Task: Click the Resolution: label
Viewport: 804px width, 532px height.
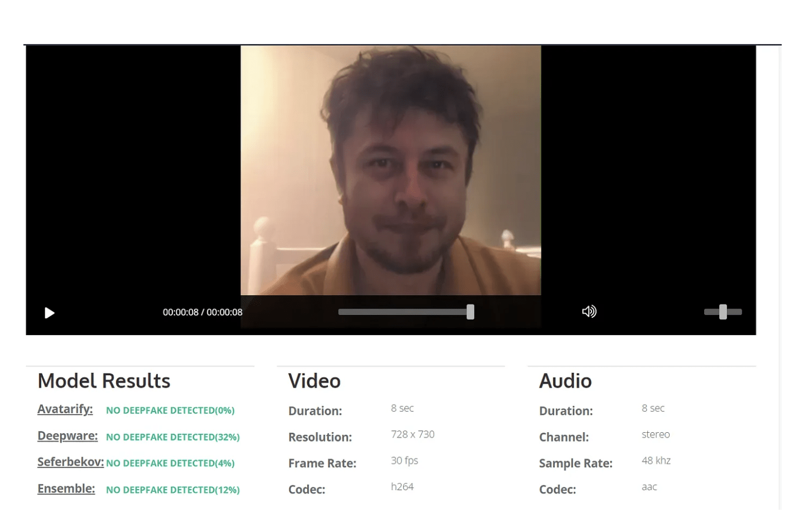Action: coord(320,437)
